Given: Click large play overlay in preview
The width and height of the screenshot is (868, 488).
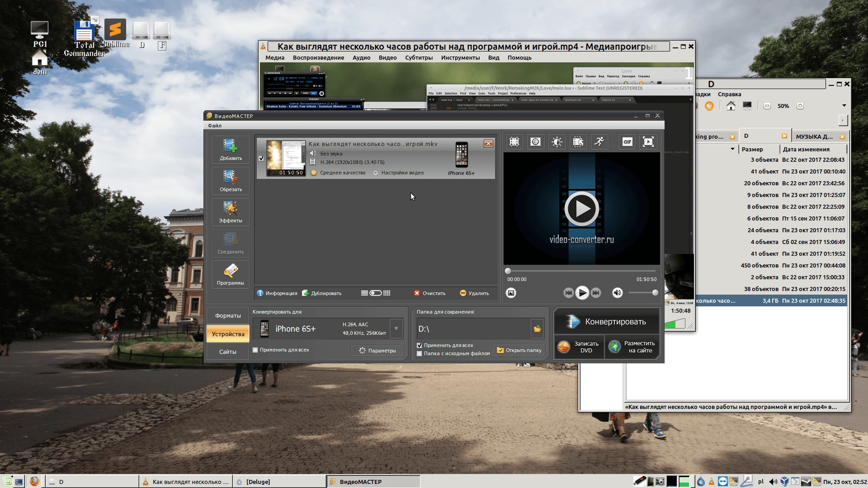Looking at the screenshot, I should click(x=581, y=209).
